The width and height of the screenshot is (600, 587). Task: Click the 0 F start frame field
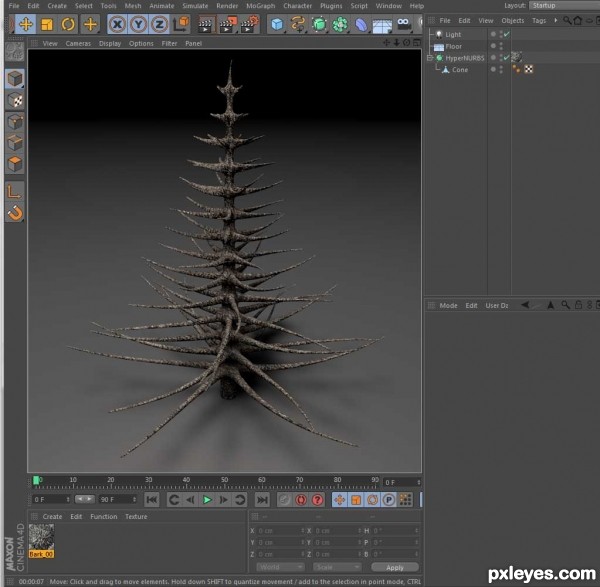[x=51, y=500]
